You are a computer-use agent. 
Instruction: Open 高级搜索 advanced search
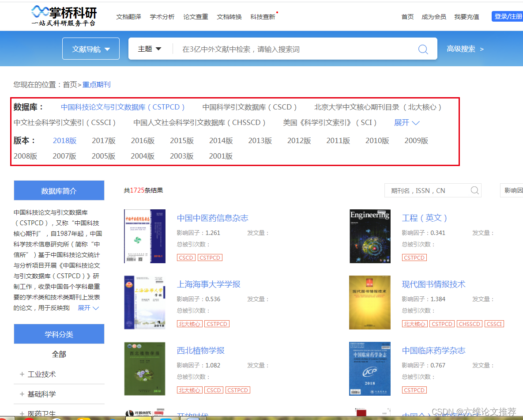(465, 49)
